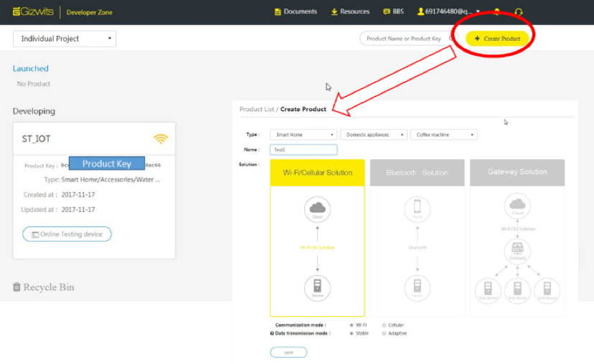Select the Cellular communication mode

(384, 325)
